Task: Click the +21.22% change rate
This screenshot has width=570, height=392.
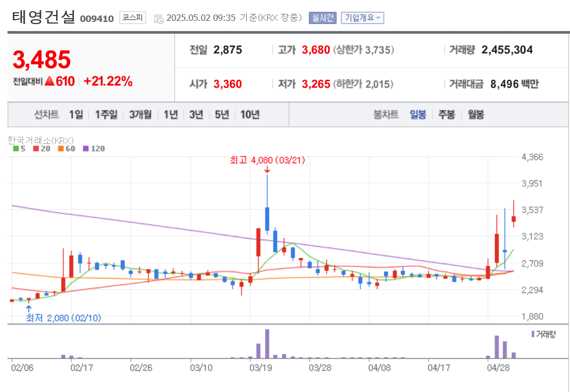Action: (108, 81)
